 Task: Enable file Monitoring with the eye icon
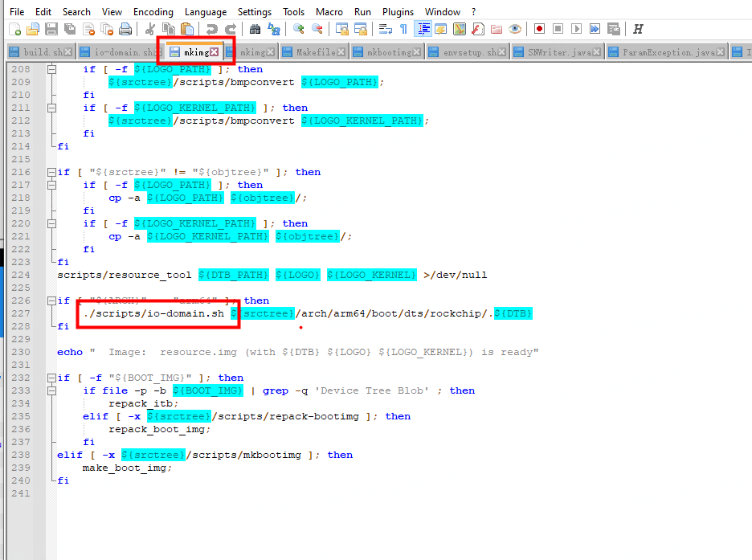(x=514, y=27)
